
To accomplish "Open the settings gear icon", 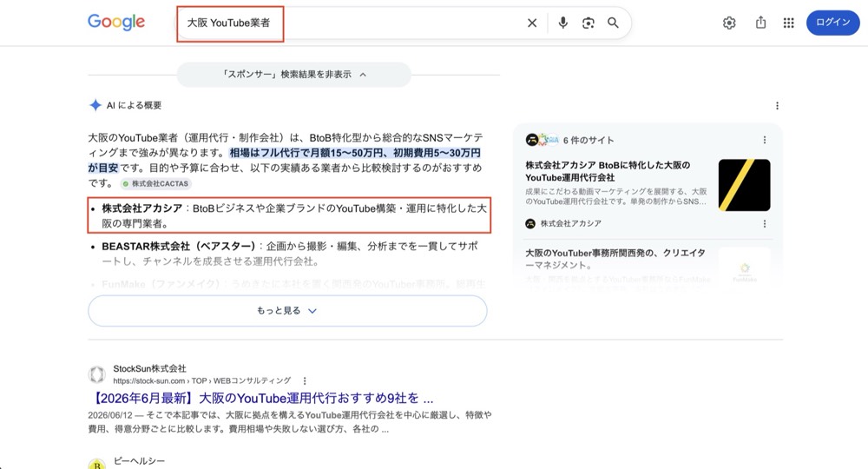I will tap(729, 23).
